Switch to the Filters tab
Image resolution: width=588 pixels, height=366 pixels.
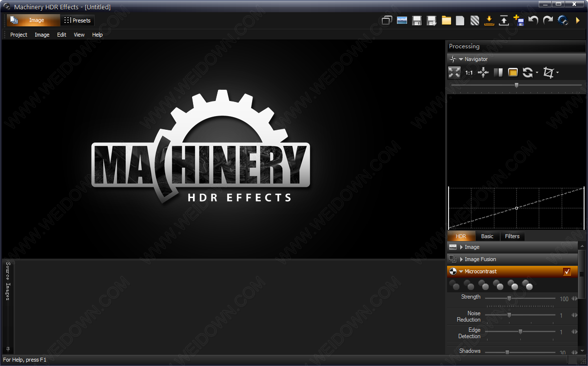pos(512,236)
